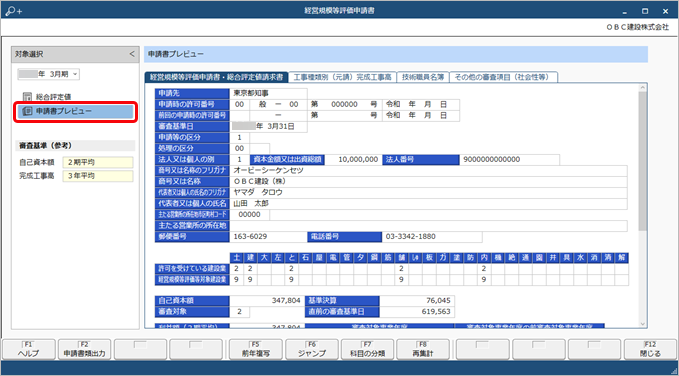Click the 基準決算 76,045 value
The height and width of the screenshot is (376, 679).
click(417, 300)
